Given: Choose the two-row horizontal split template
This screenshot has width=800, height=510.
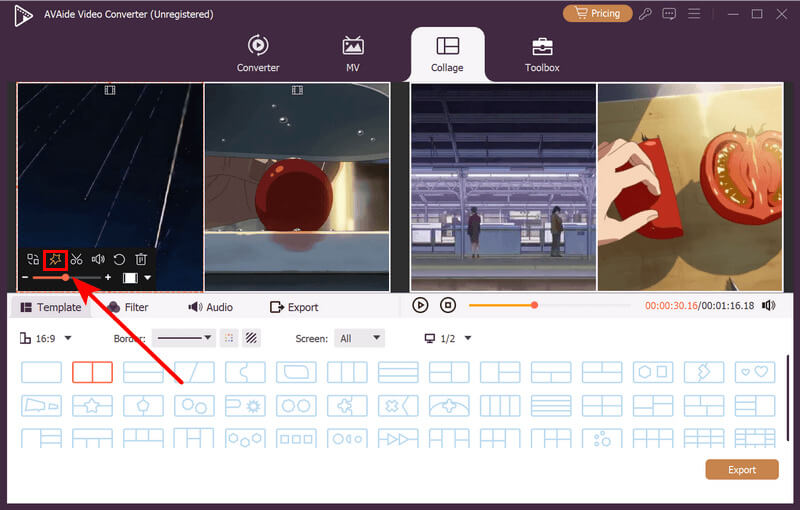Looking at the screenshot, I should coord(143,372).
